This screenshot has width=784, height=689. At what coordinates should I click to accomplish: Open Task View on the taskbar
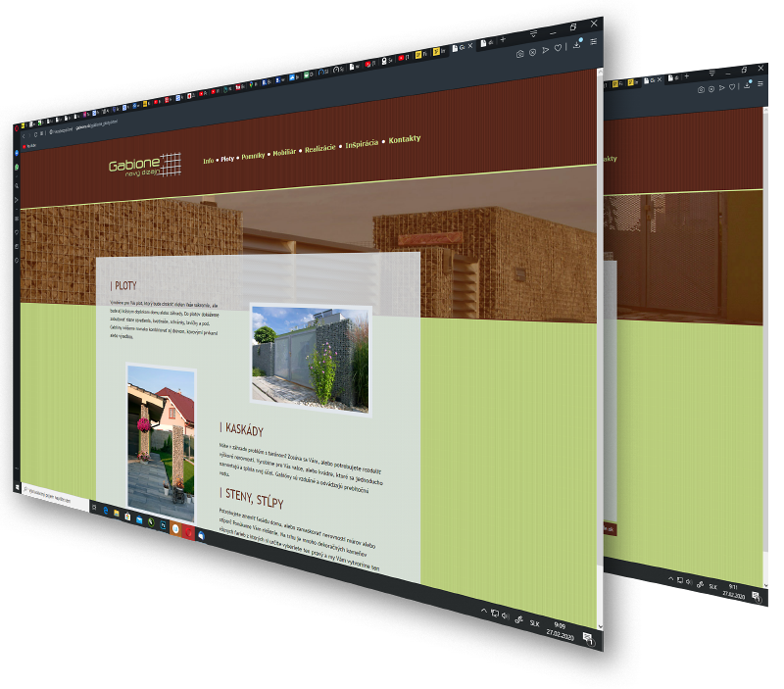[x=94, y=508]
